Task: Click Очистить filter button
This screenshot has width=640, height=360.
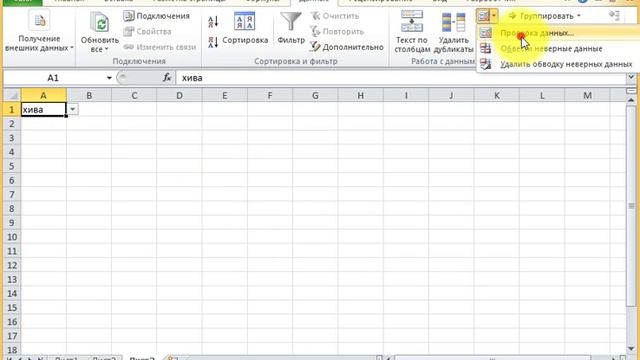Action: (x=335, y=16)
